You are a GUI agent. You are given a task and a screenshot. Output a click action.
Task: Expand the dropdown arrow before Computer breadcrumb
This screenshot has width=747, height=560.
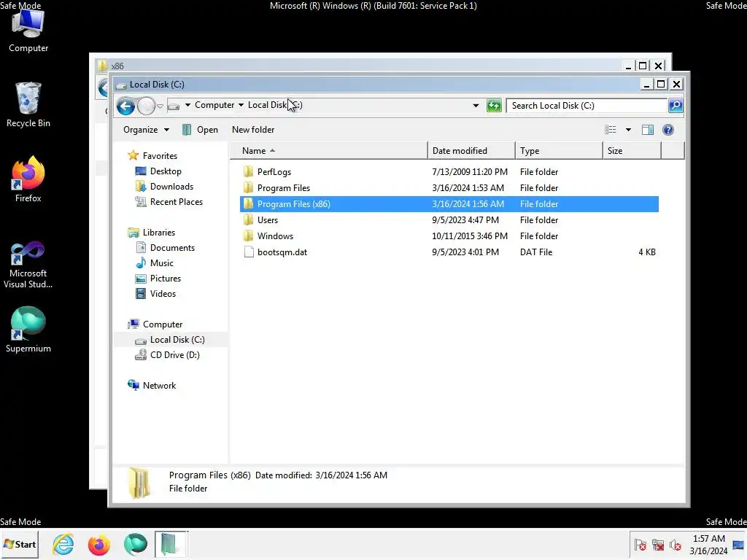tap(187, 105)
